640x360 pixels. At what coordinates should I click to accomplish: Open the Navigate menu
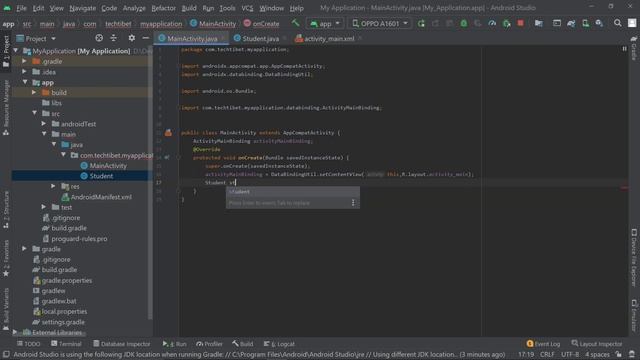(82, 8)
